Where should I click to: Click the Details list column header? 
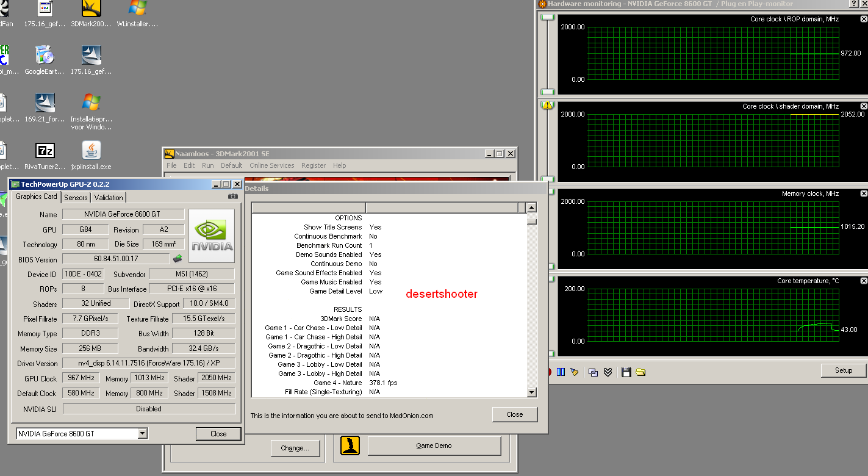[x=388, y=207]
